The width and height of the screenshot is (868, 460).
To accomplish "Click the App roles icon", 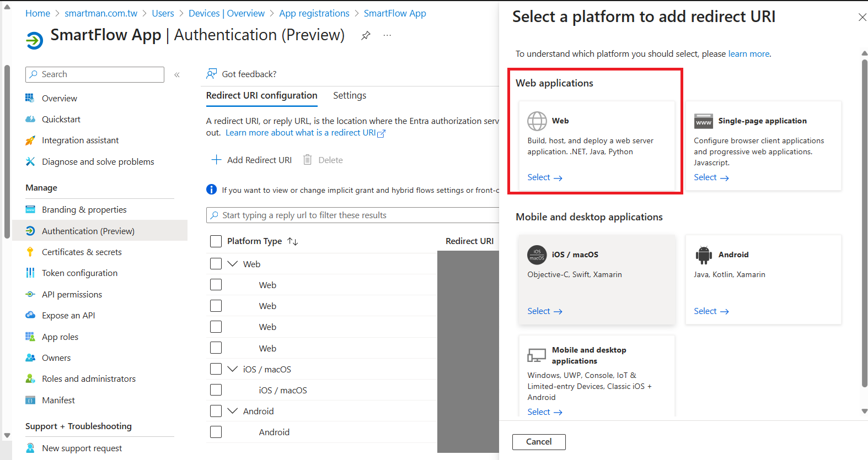I will click(30, 337).
